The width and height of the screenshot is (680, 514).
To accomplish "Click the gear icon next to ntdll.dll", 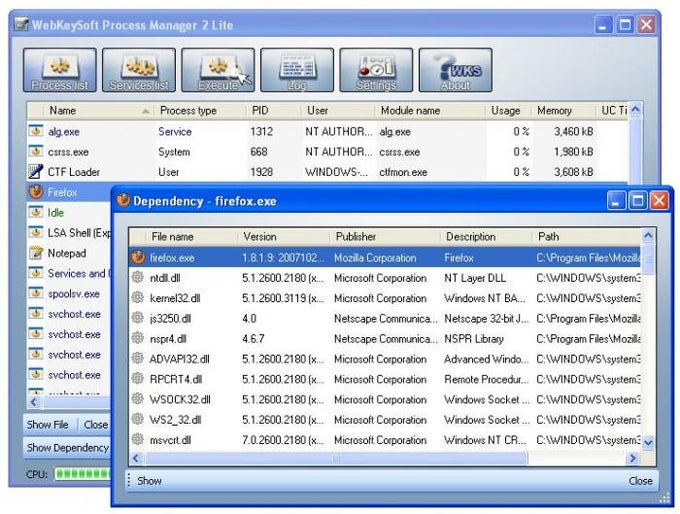I will [x=138, y=277].
